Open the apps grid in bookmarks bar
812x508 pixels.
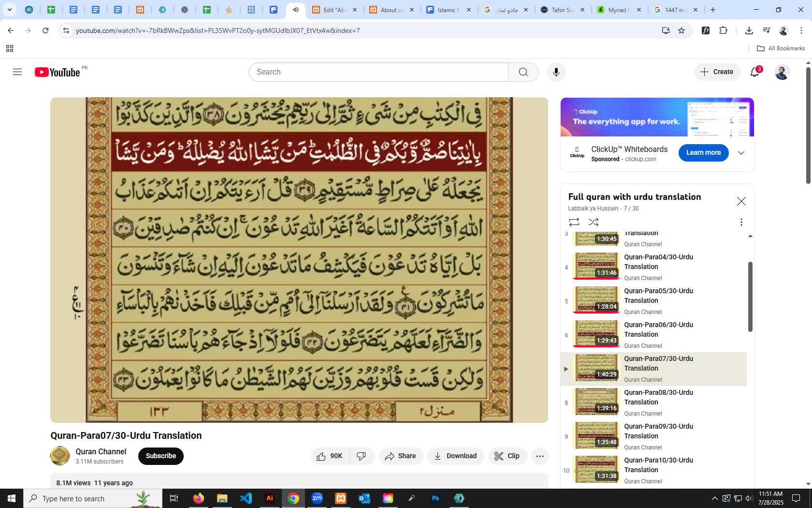point(10,48)
